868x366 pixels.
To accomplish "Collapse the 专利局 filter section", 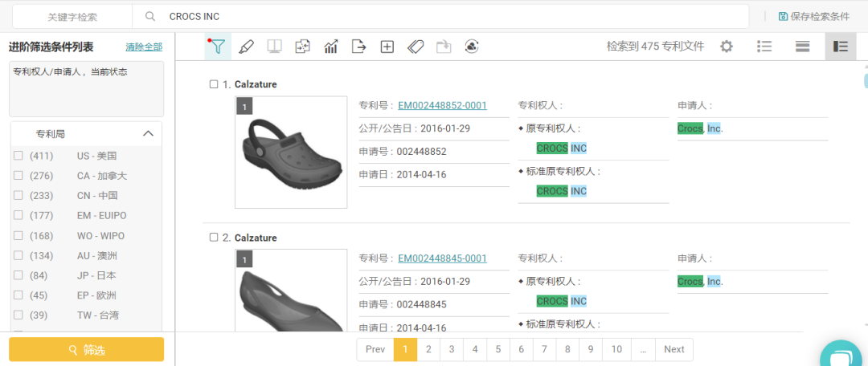I will point(148,134).
